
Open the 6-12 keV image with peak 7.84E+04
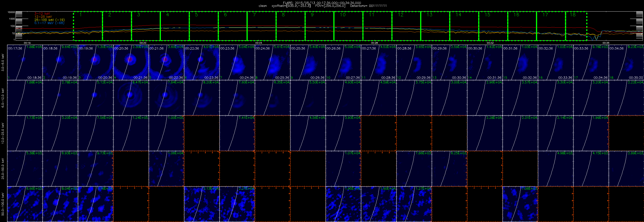(x=166, y=98)
